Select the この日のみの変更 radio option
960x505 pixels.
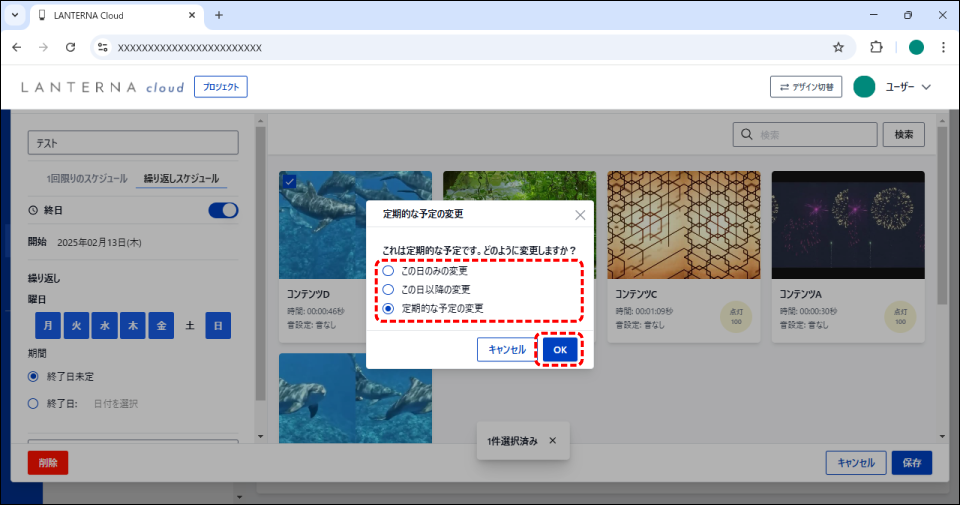coord(389,271)
